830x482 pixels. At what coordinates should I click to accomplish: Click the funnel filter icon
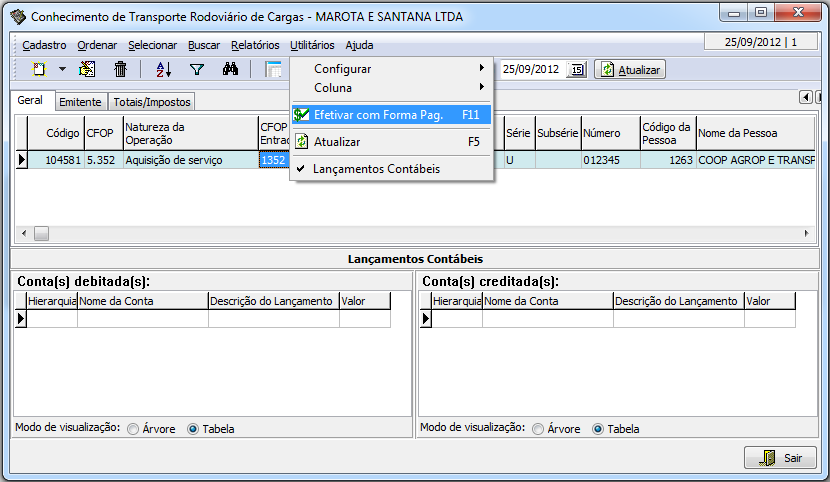(x=197, y=69)
